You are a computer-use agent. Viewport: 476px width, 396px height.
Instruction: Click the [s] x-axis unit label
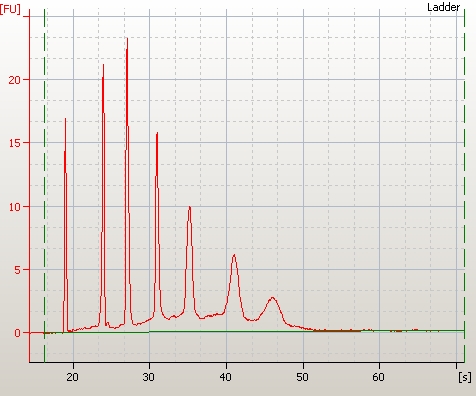click(465, 377)
